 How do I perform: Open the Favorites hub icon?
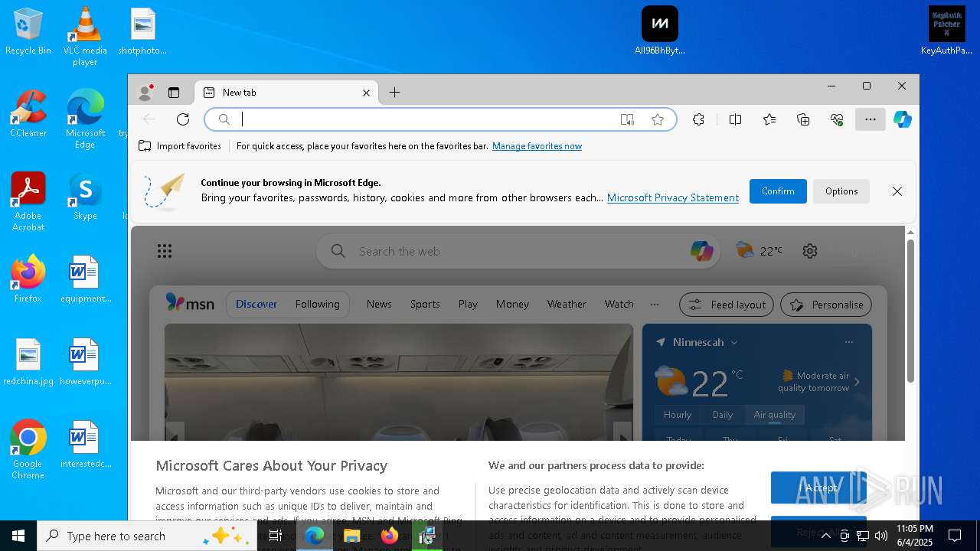pos(769,119)
